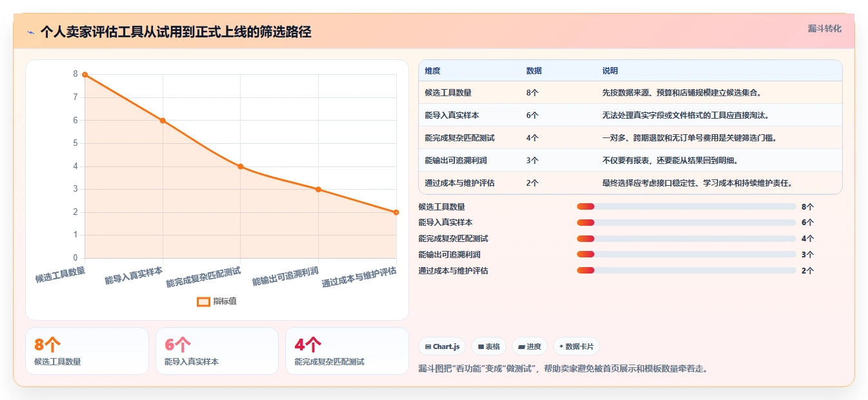Click the 4个 value in the table

pyautogui.click(x=532, y=138)
